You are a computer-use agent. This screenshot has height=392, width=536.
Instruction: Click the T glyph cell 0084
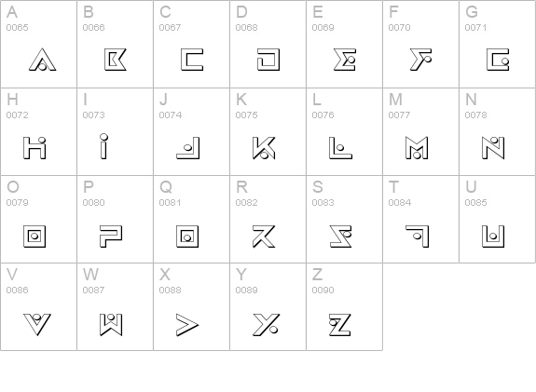420,219
